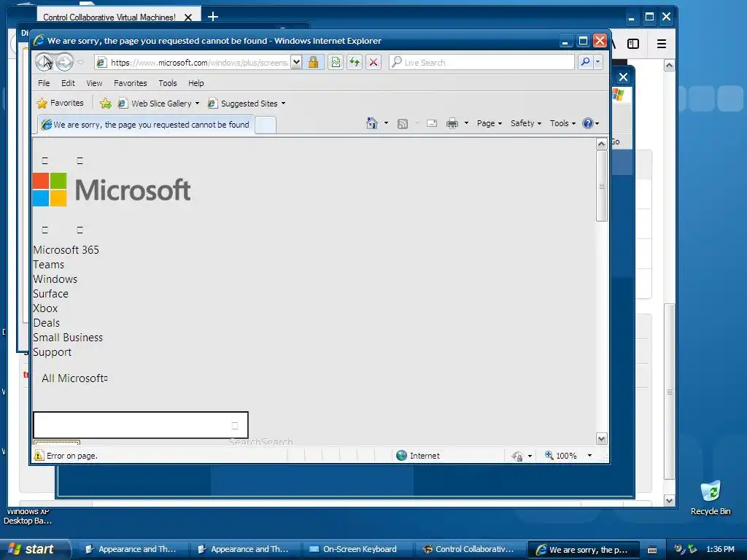Click the Surface link
This screenshot has width=747, height=560.
click(x=50, y=294)
